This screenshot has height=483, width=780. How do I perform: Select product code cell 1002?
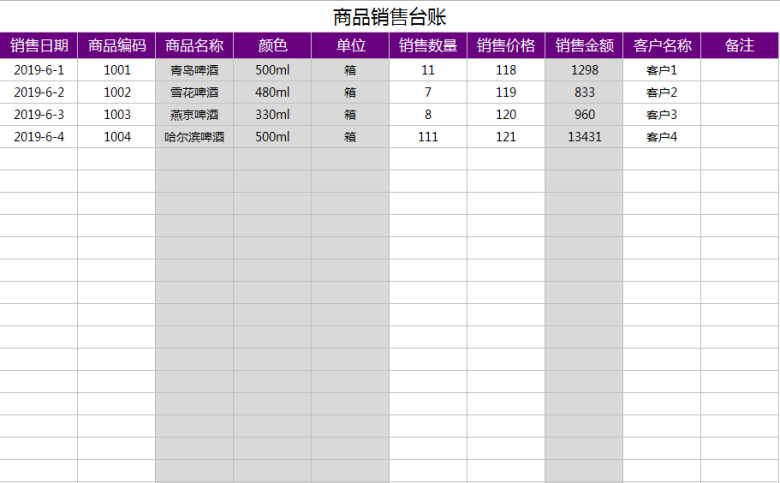(x=117, y=93)
